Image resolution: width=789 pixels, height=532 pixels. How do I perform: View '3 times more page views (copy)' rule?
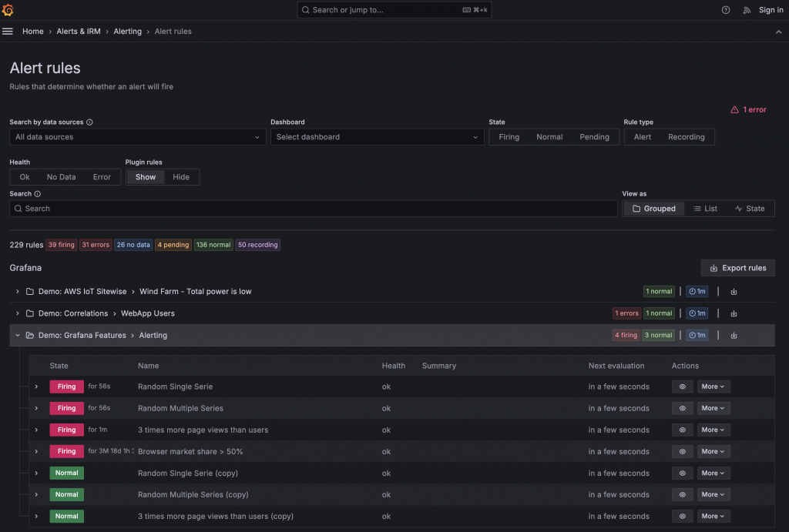[683, 517]
